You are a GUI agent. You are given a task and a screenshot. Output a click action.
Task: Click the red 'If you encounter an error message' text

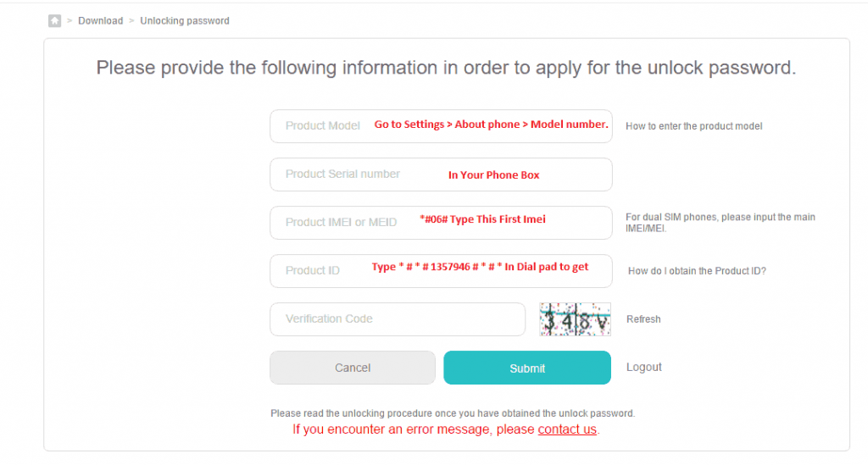(446, 429)
